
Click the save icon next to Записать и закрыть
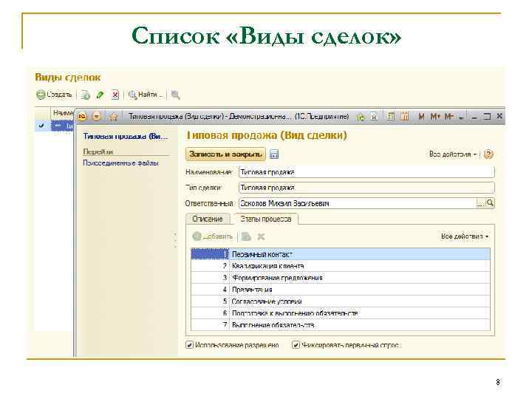click(x=274, y=154)
